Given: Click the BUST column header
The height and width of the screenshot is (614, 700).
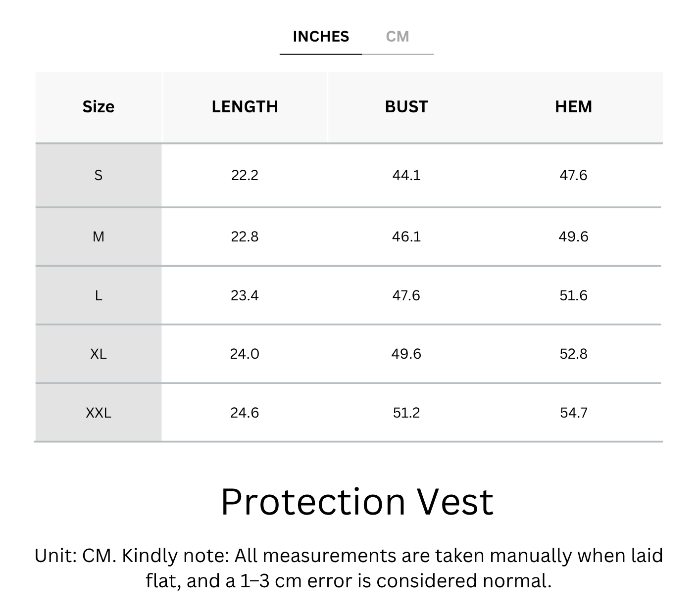Looking at the screenshot, I should pyautogui.click(x=406, y=107).
